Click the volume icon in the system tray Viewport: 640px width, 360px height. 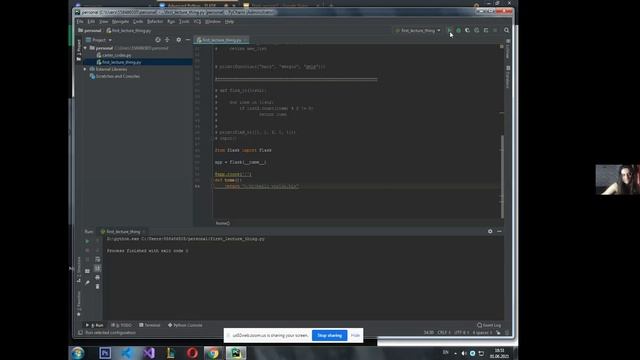[x=464, y=353]
